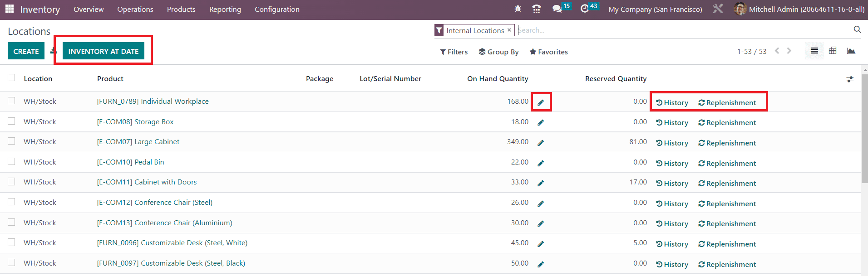Open the chat messages icon

[557, 9]
